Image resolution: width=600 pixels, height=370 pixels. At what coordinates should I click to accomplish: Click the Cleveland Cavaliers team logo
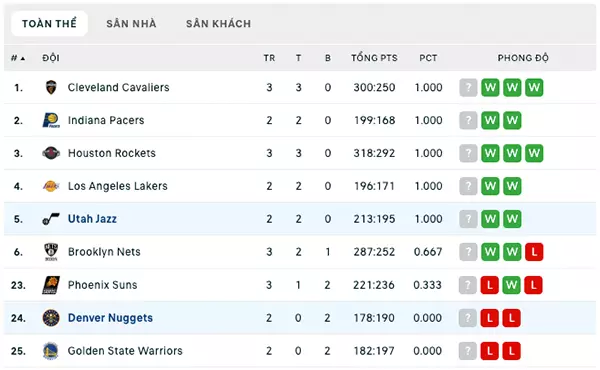coord(51,87)
